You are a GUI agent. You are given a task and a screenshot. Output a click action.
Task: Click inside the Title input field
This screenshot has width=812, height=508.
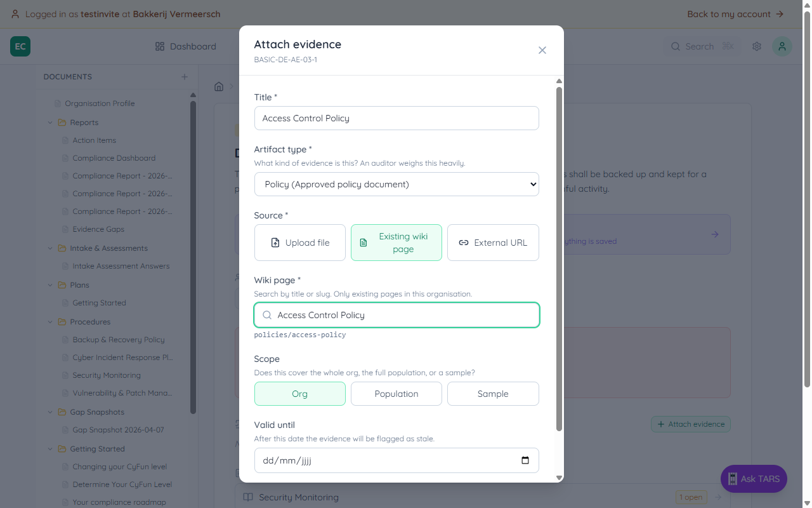[396, 118]
